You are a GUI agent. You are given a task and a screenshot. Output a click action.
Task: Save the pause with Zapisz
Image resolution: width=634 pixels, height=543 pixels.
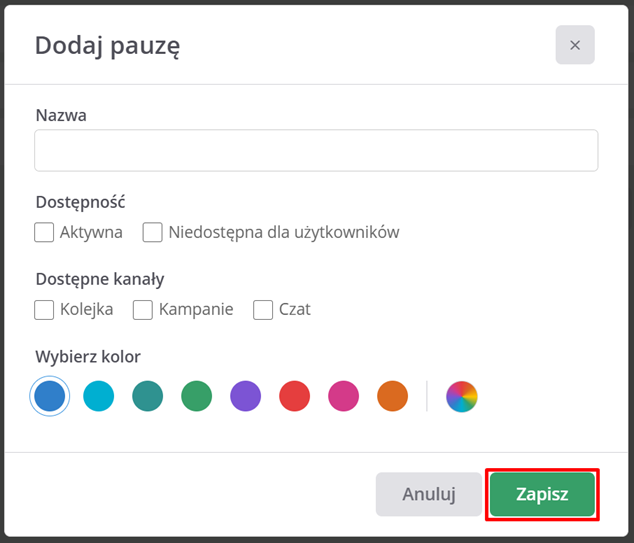[542, 494]
